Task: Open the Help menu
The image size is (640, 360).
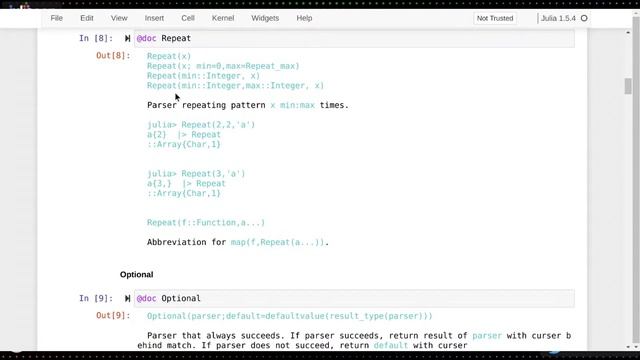Action: click(x=304, y=18)
